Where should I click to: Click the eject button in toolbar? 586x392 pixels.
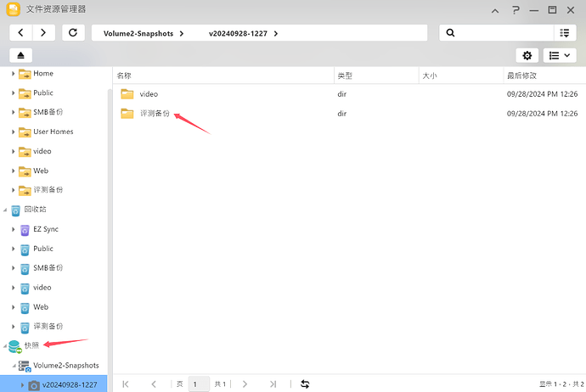(x=21, y=55)
